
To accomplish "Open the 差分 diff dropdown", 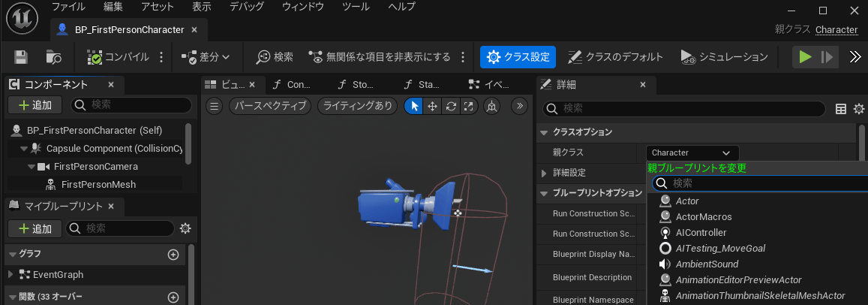I will click(206, 56).
